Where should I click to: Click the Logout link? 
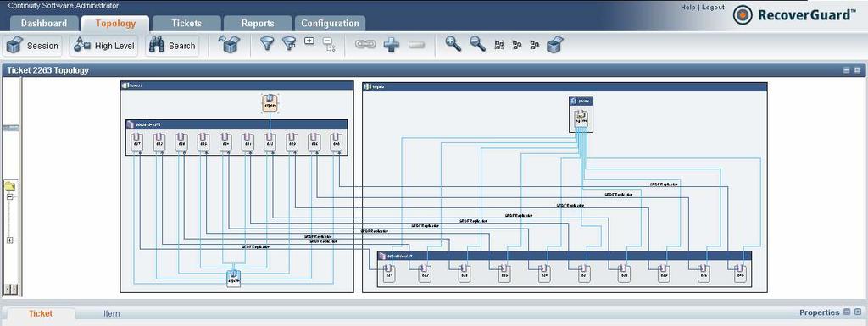[714, 7]
